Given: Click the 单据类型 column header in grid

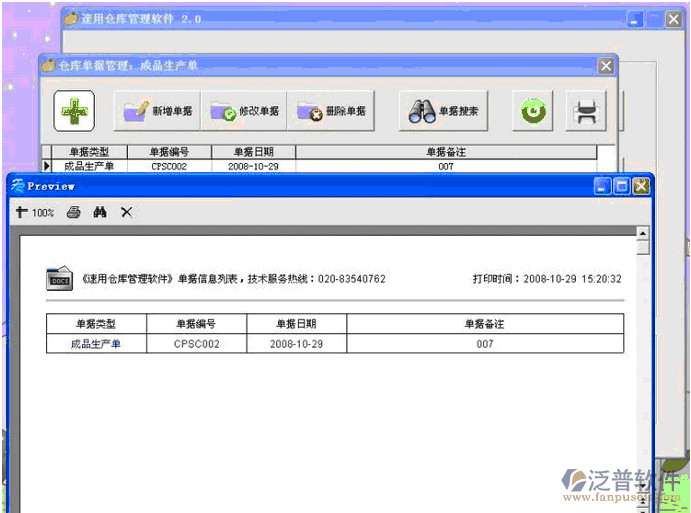Looking at the screenshot, I should (89, 152).
